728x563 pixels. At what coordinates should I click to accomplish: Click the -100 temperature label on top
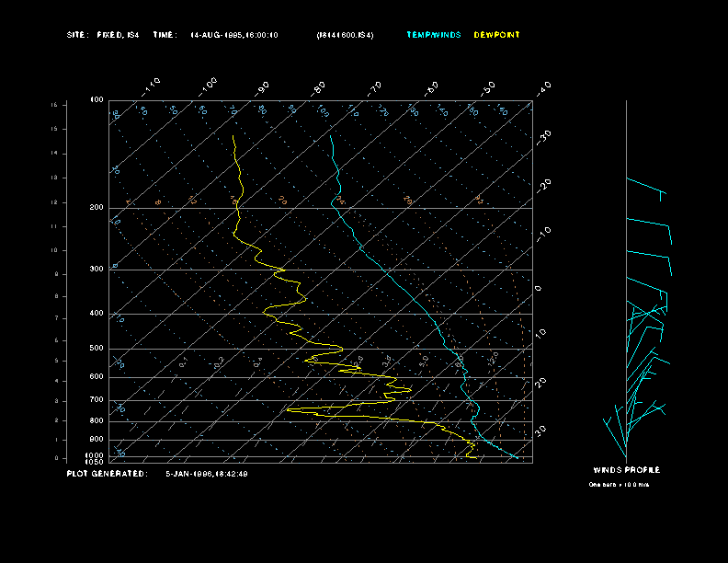(x=208, y=87)
